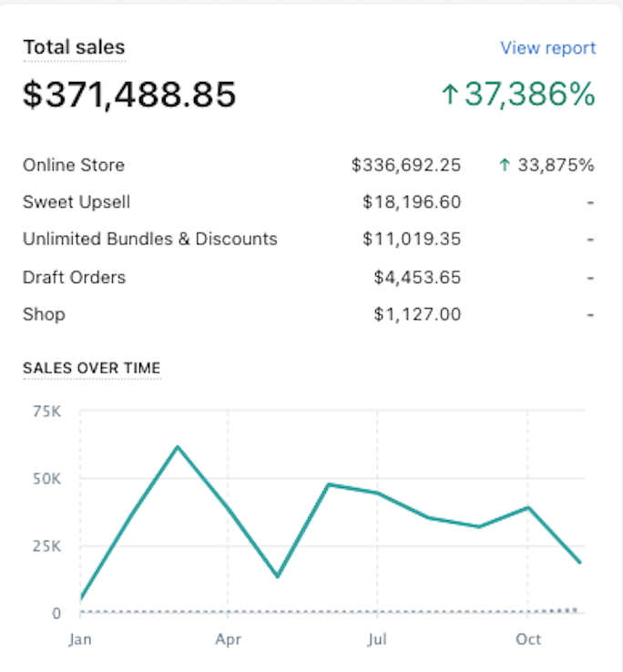The image size is (623, 672).
Task: Click the highest peak on sales line
Action: point(177,447)
